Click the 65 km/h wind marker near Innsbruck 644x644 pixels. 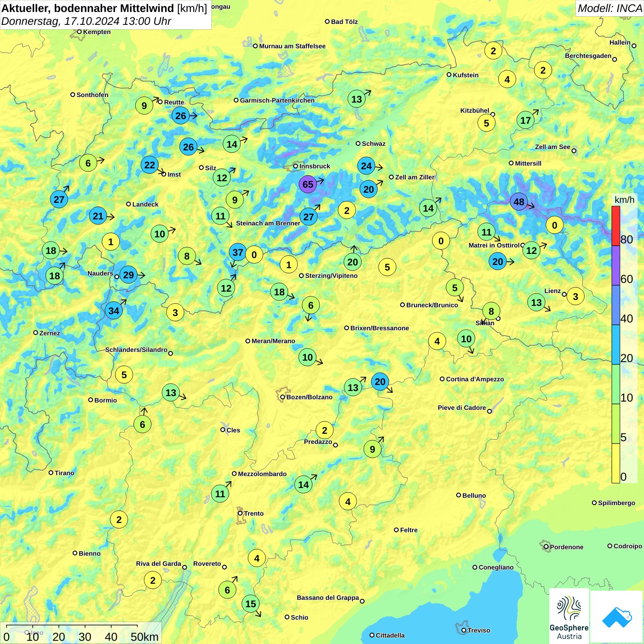pyautogui.click(x=308, y=184)
